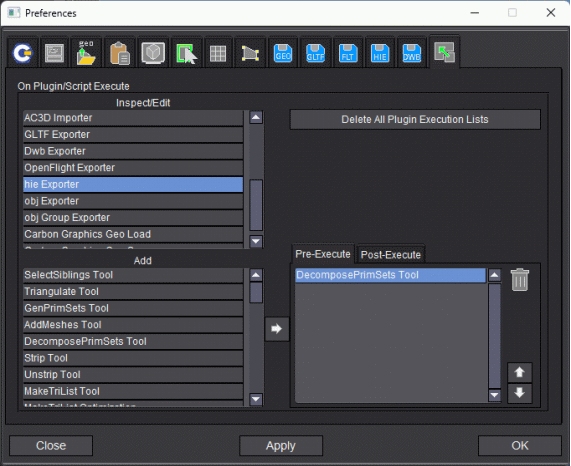The height and width of the screenshot is (466, 571).
Task: Choose Strip Tool in Add list
Action: click(x=133, y=358)
